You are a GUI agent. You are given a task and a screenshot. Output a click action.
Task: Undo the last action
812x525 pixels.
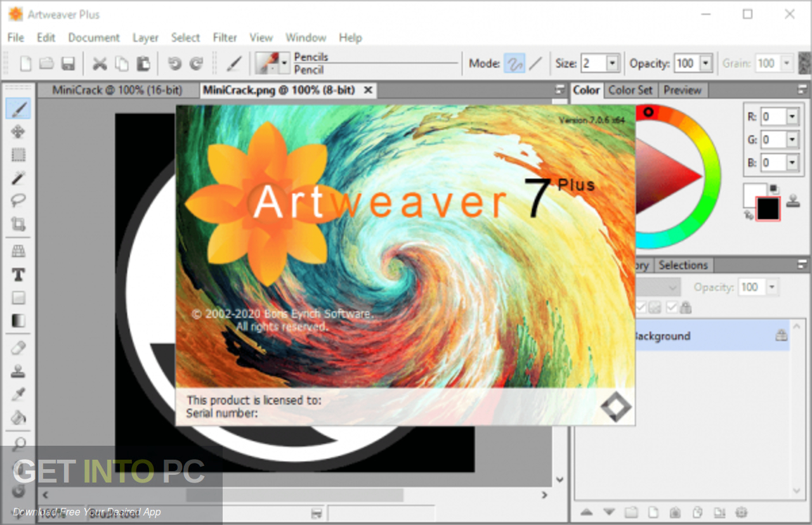point(174,63)
